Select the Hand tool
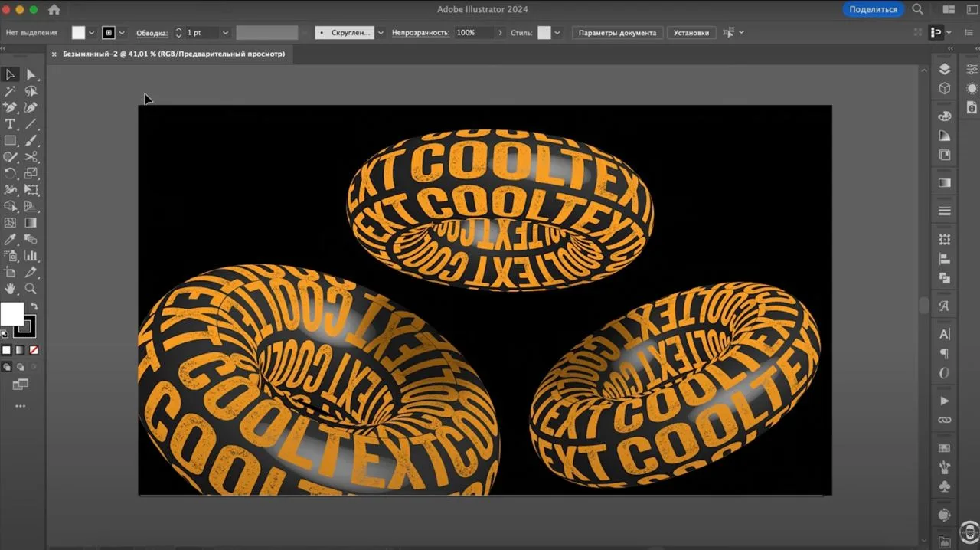This screenshot has height=550, width=980. coord(10,289)
